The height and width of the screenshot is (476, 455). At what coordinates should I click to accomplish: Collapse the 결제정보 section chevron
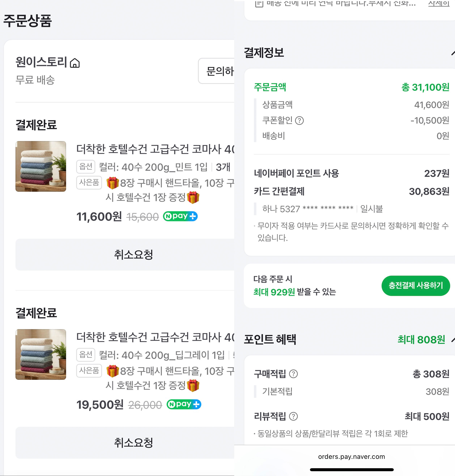(x=453, y=53)
